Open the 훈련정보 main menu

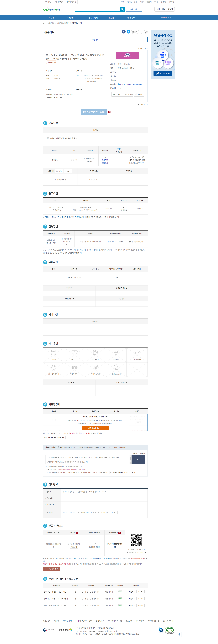coord(113,18)
